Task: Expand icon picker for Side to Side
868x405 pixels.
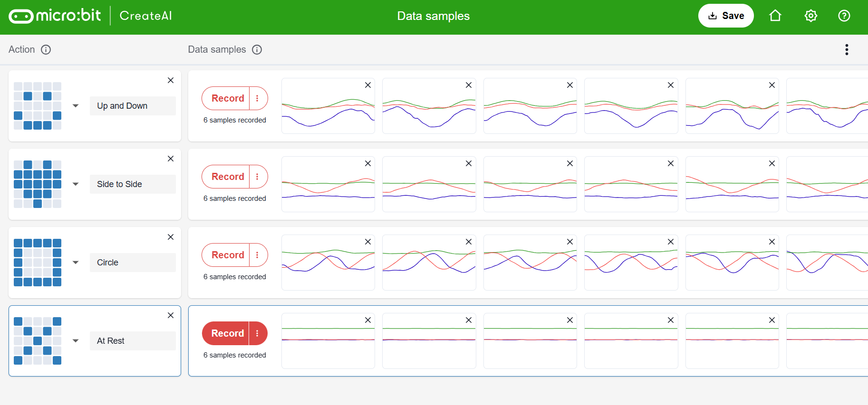Action: tap(76, 184)
